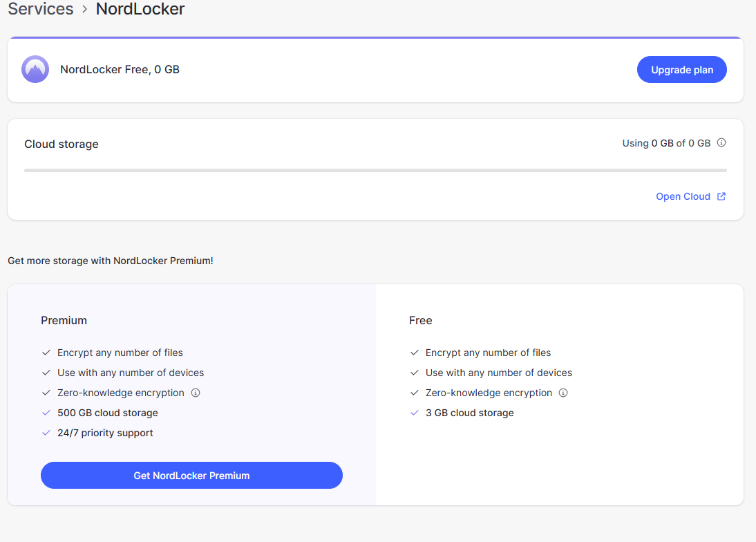Click the Free plan heading
Screen dimensions: 756x542
pos(420,320)
